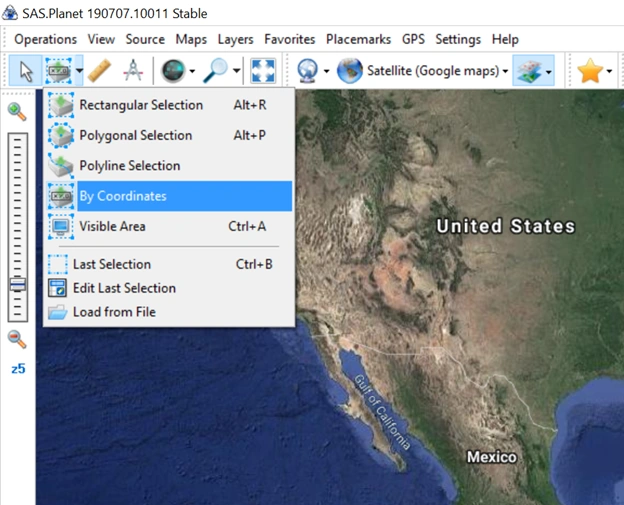
Task: Select the ruler distance measurement tool
Action: 99,71
